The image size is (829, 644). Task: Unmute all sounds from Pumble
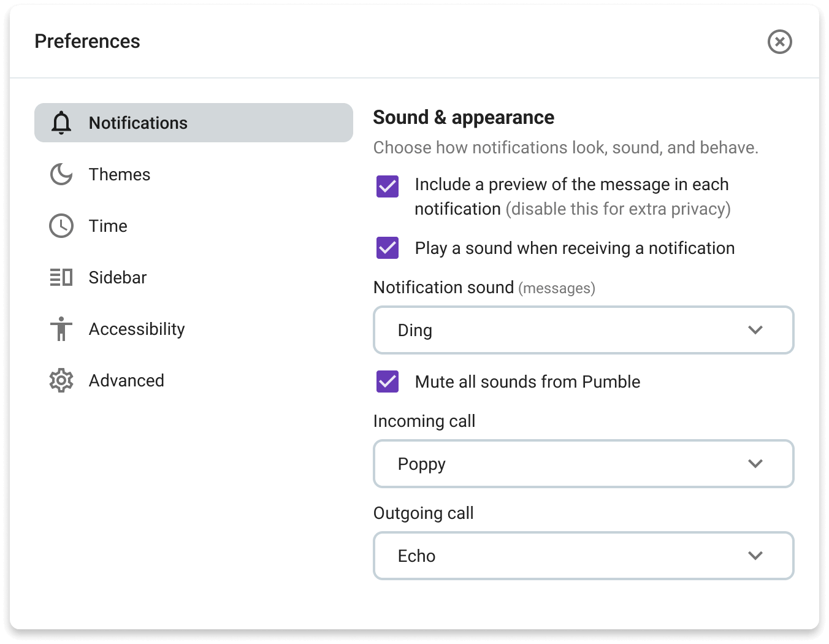point(386,381)
